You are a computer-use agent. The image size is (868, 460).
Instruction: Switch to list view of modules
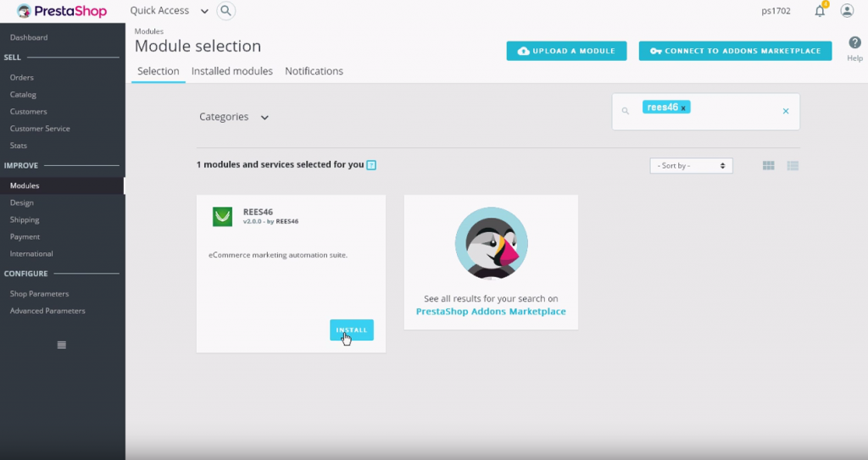(793, 165)
